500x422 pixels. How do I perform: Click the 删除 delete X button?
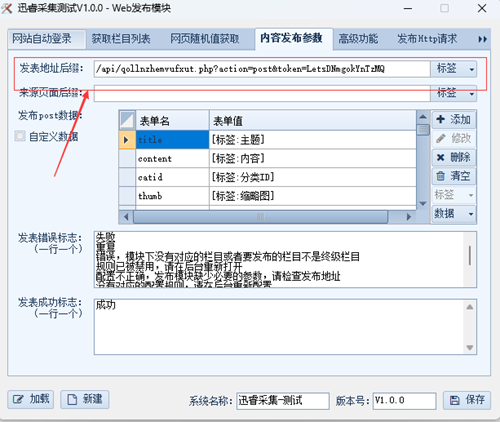click(x=454, y=157)
